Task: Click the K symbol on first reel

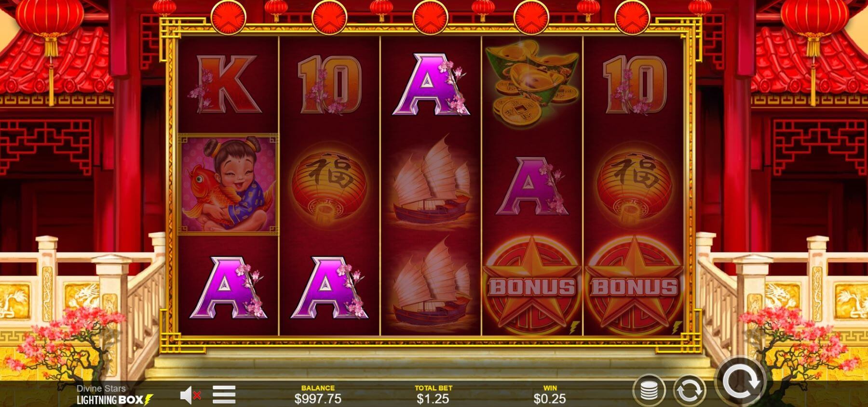Action: click(228, 84)
